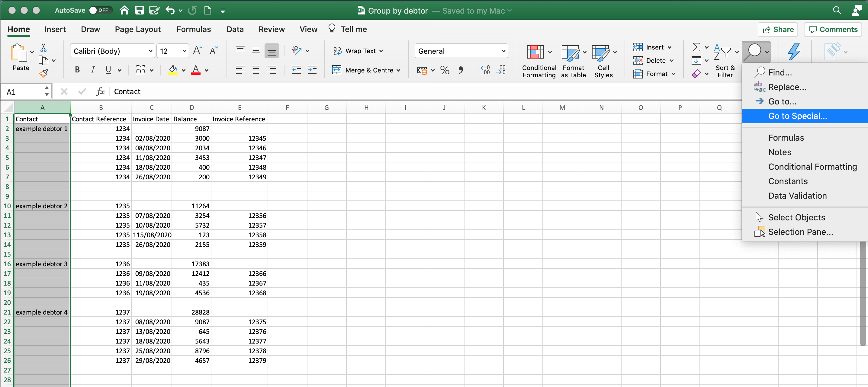Viewport: 868px width, 387px height.
Task: Click the Home icon in title bar
Action: click(x=124, y=11)
